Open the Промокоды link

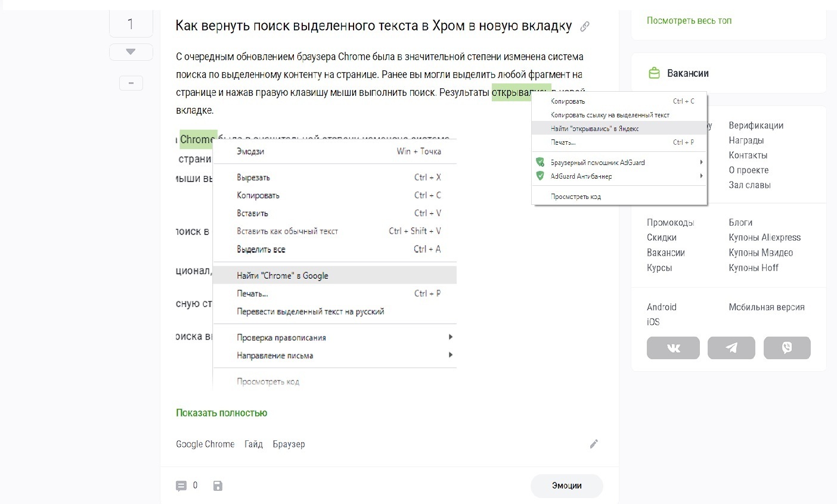(x=671, y=223)
